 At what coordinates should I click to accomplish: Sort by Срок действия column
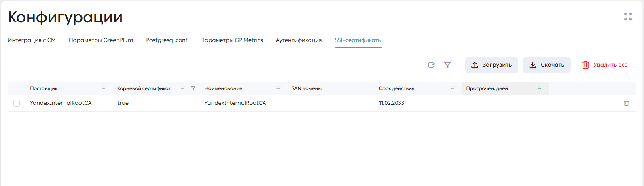[453, 88]
